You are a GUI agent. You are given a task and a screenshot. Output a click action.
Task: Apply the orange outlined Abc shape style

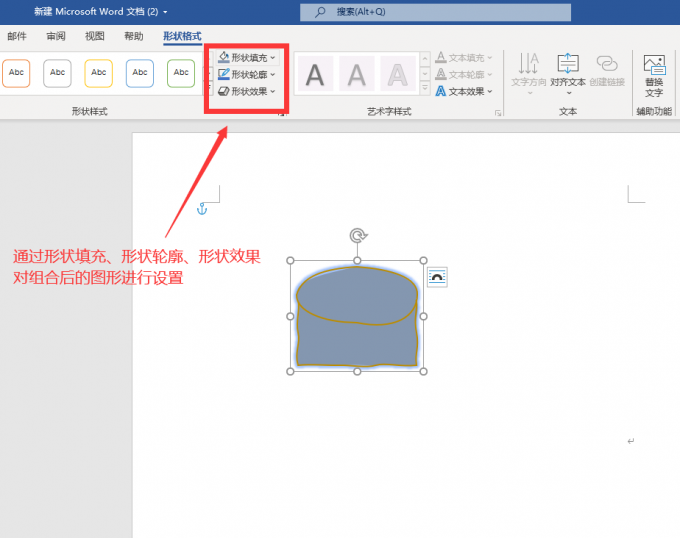point(16,73)
